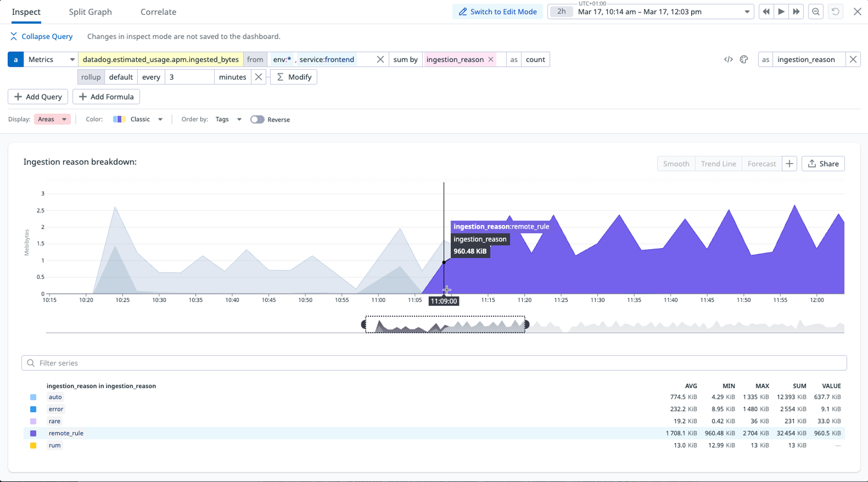868x482 pixels.
Task: Jump forward in time with fast-forward arrows
Action: 797,11
